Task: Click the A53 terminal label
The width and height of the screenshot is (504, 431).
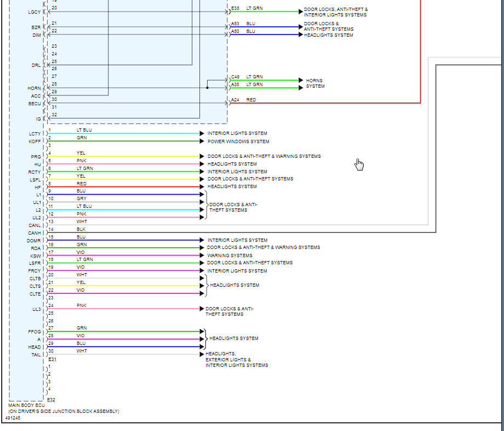Action: click(235, 24)
